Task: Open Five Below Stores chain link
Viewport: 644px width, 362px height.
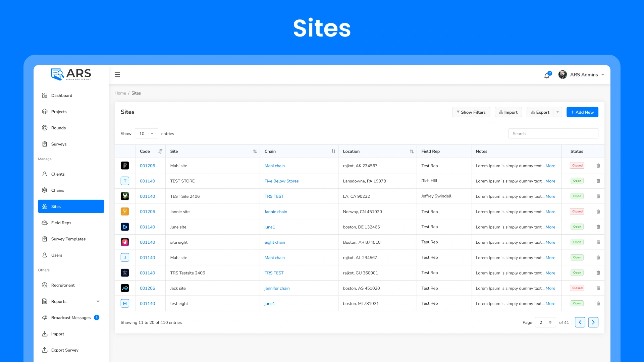Action: [281, 181]
